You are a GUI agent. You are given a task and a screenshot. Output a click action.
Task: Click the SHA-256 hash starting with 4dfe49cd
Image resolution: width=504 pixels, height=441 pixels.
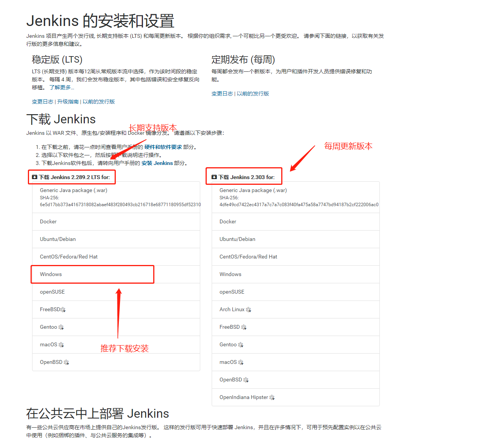(299, 205)
